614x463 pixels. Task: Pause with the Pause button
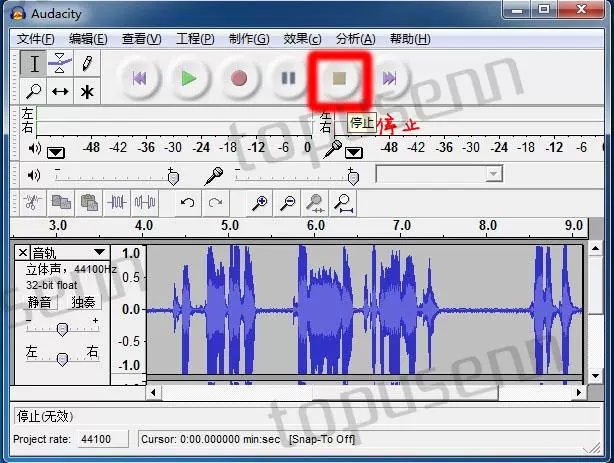click(x=289, y=78)
